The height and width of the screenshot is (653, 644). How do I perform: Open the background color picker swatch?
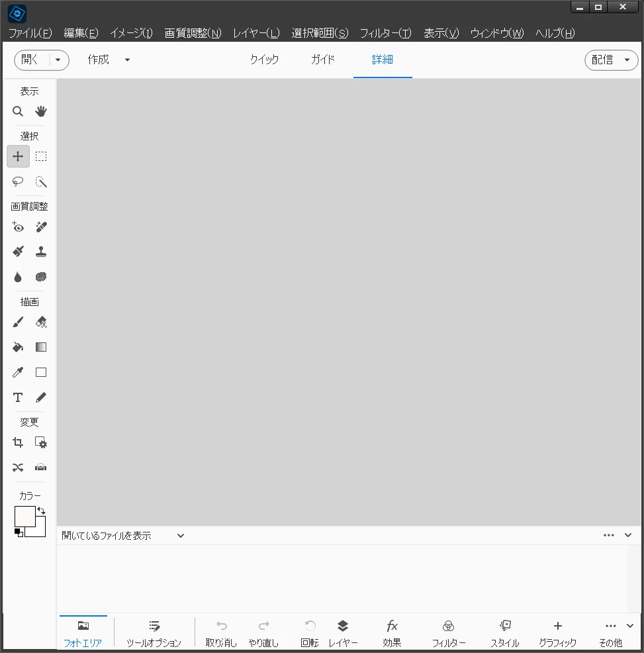pyautogui.click(x=40, y=531)
